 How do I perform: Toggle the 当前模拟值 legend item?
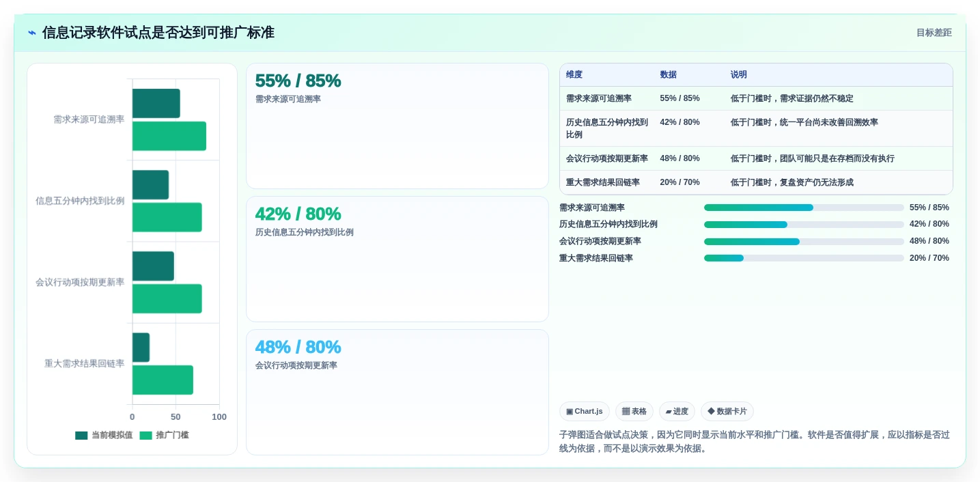104,435
